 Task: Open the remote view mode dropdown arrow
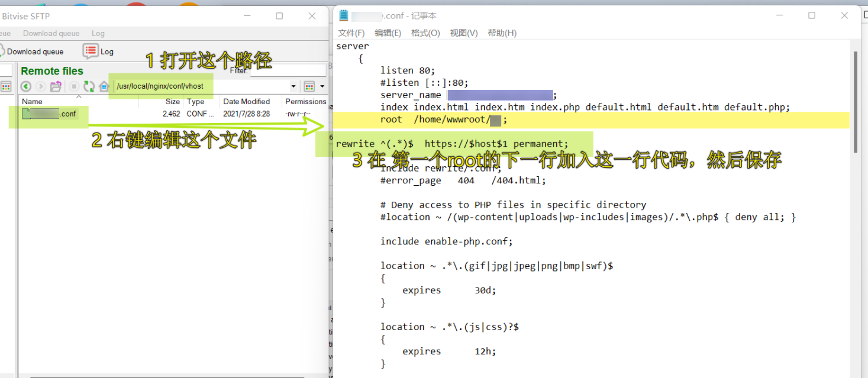click(x=322, y=86)
